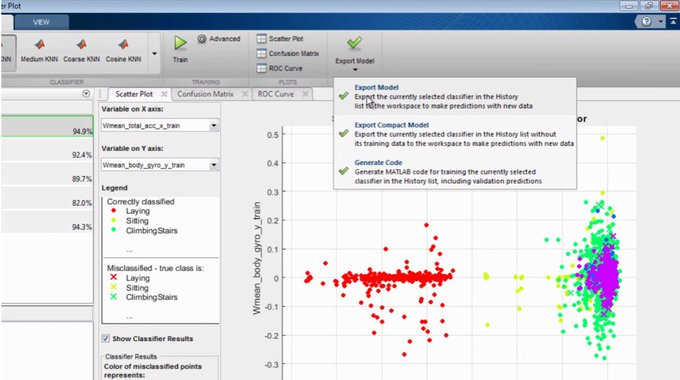Open the Help question mark icon
Screen dimensions: 680x380
tap(646, 21)
